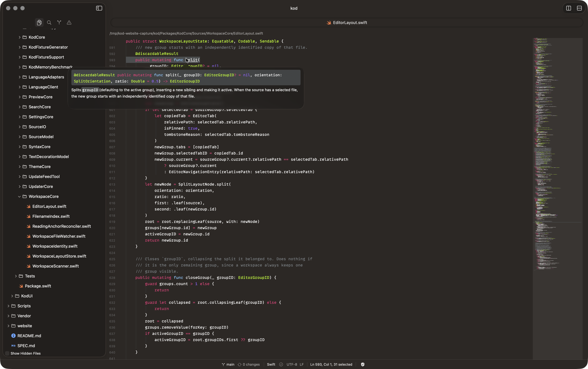The height and width of the screenshot is (369, 588).
Task: Open the UTF-8 encoding selector
Action: [x=292, y=364]
